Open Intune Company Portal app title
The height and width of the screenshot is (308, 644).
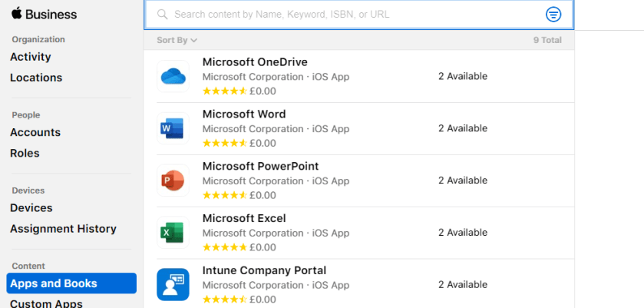point(264,270)
